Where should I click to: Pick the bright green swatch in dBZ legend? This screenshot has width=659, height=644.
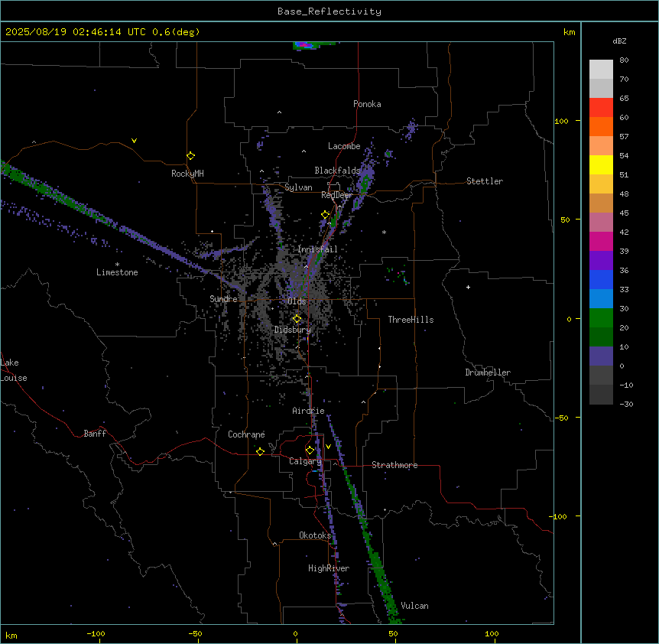coord(601,318)
